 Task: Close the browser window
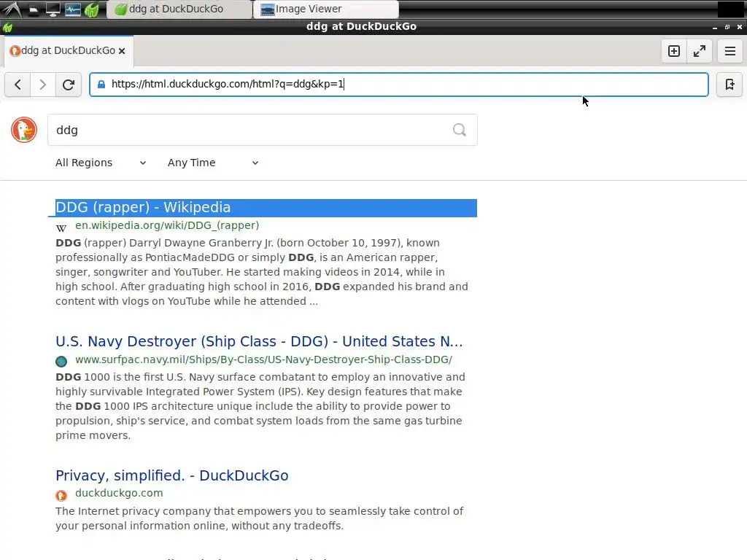[740, 27]
